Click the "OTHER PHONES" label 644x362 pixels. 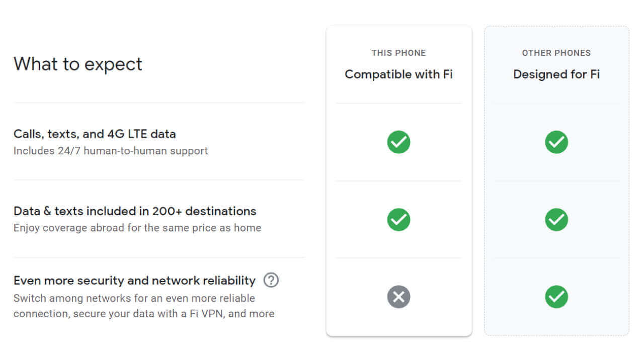556,53
